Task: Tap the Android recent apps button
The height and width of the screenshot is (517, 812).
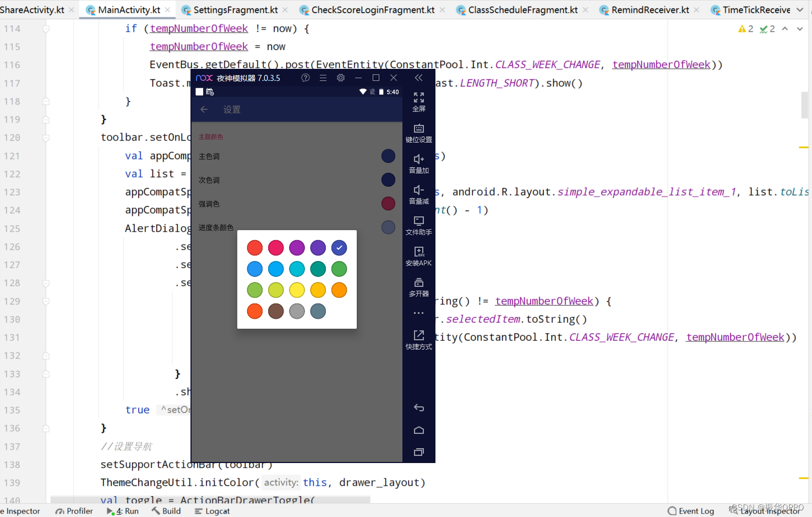Action: coord(419,452)
